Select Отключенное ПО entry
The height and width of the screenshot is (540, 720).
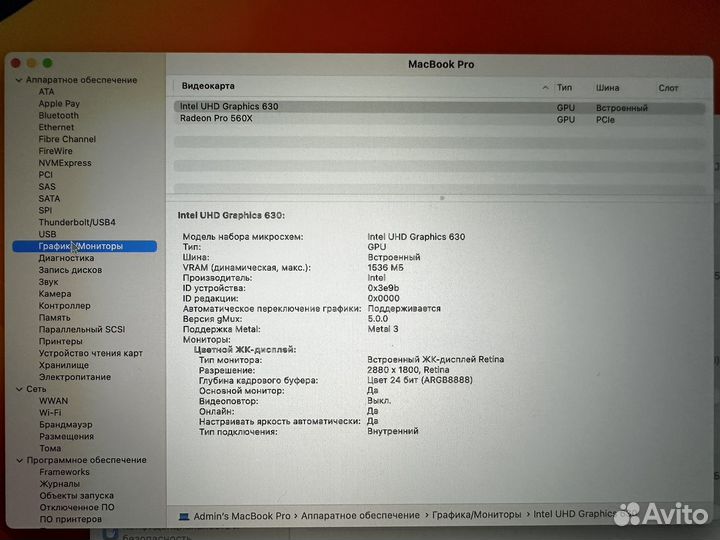77,508
